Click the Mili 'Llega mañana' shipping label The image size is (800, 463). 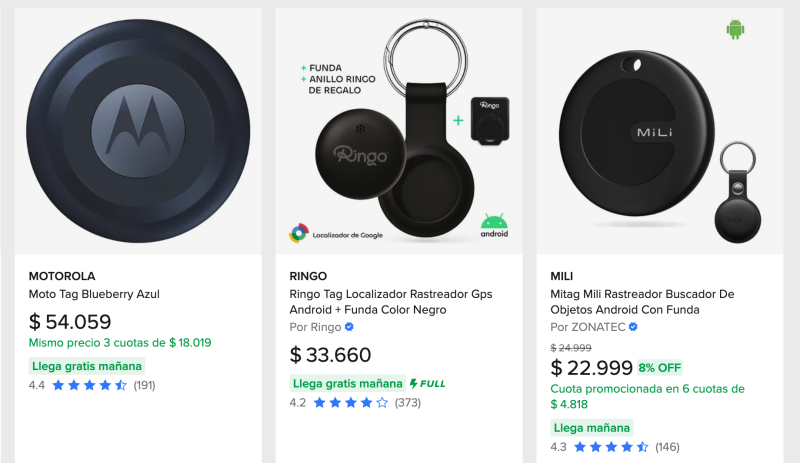(592, 427)
